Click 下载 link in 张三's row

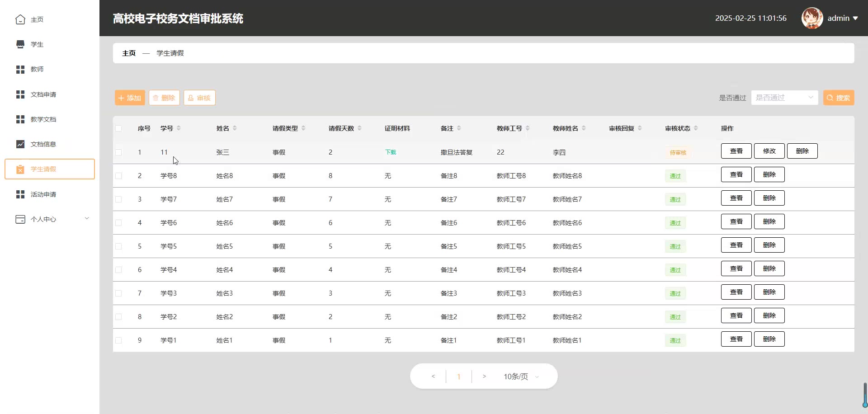pyautogui.click(x=391, y=152)
